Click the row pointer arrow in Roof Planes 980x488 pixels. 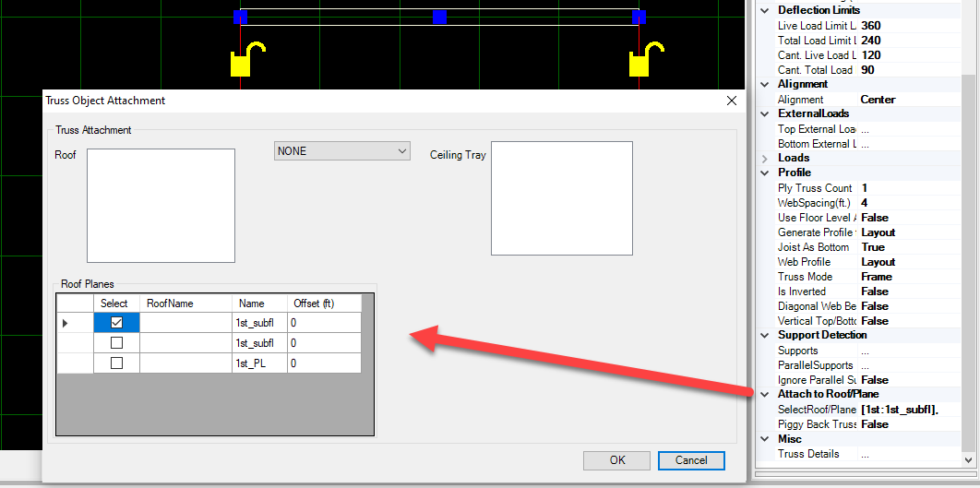(x=65, y=323)
